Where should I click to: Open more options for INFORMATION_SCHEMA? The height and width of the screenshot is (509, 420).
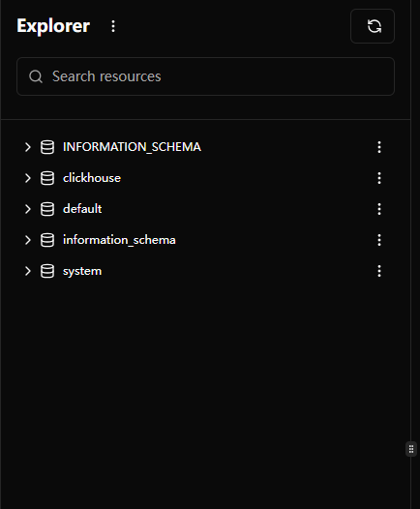point(379,147)
